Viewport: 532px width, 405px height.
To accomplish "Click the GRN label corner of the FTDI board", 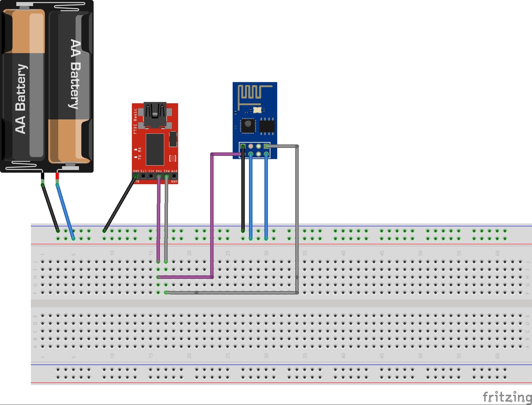I will coord(174,181).
